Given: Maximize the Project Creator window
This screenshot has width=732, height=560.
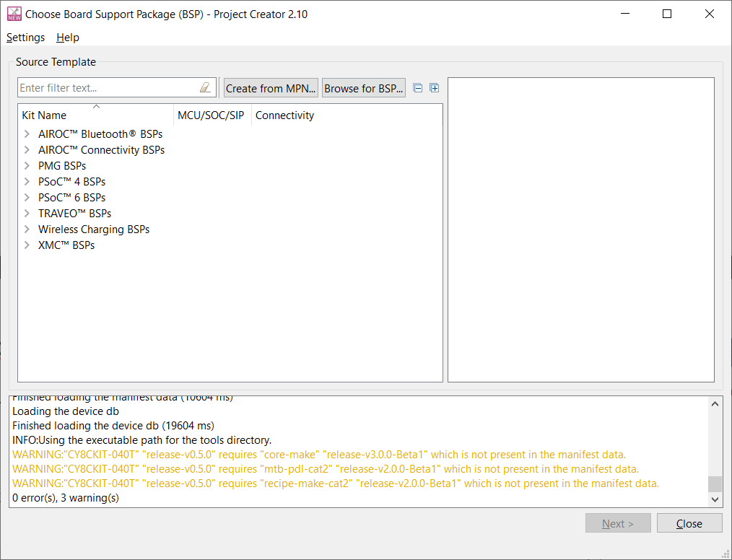Looking at the screenshot, I should click(667, 14).
